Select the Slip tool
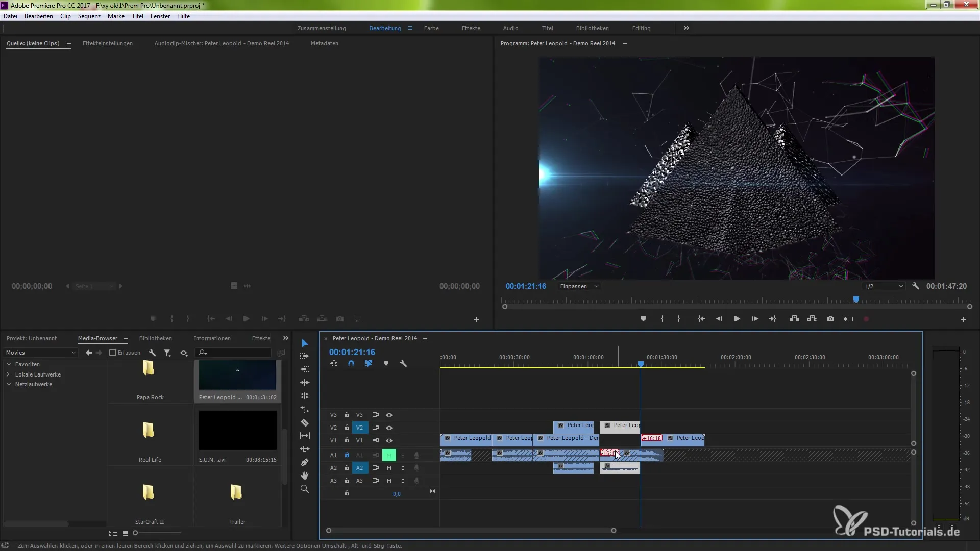The width and height of the screenshot is (980, 551). tap(305, 436)
